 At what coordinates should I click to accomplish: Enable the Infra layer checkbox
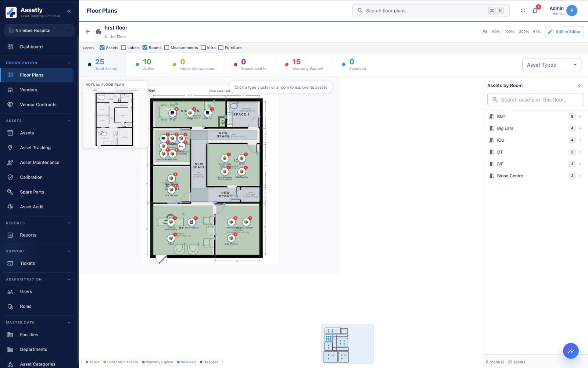[203, 47]
